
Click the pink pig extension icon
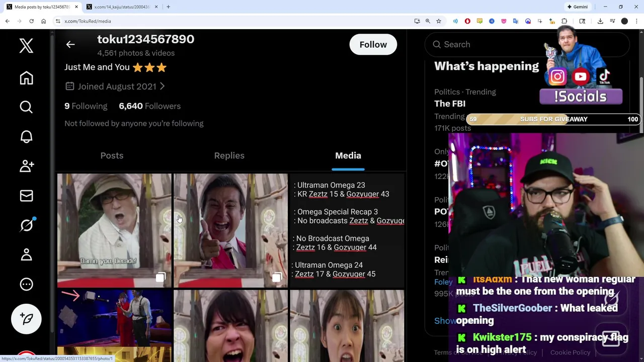coord(504,21)
